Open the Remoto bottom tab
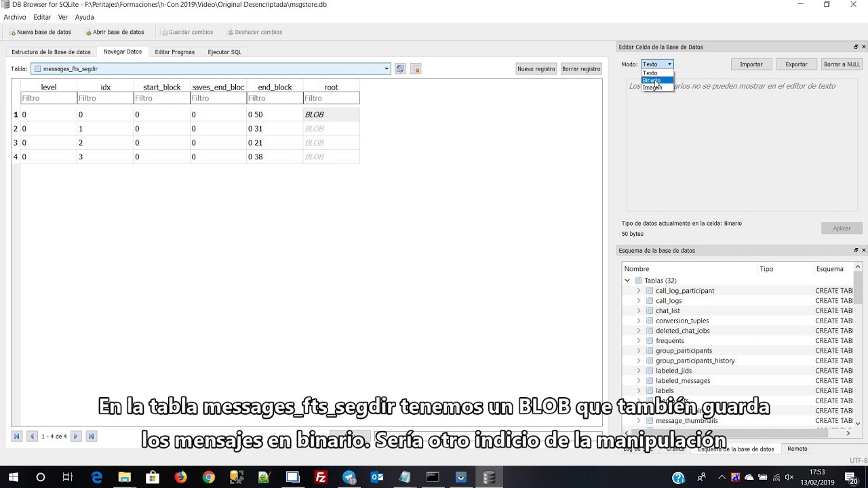The height and width of the screenshot is (488, 868). coord(797,449)
